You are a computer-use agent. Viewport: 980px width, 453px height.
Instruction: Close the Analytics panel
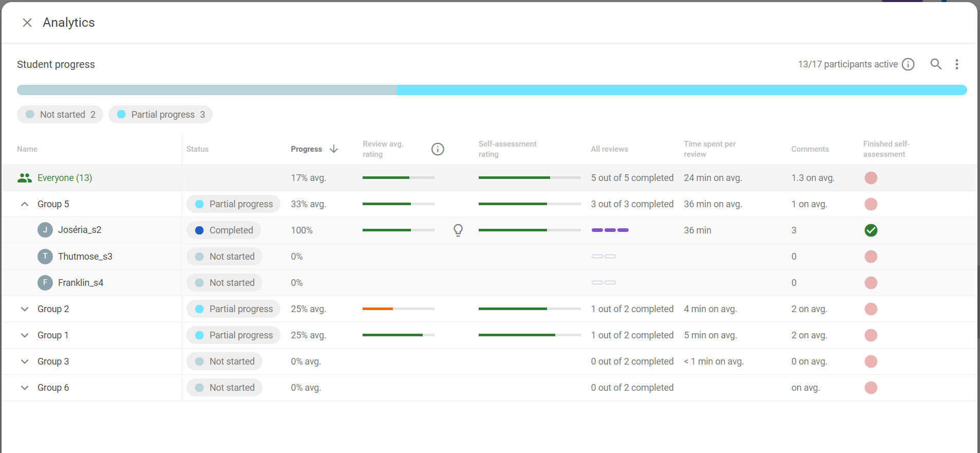pos(27,23)
